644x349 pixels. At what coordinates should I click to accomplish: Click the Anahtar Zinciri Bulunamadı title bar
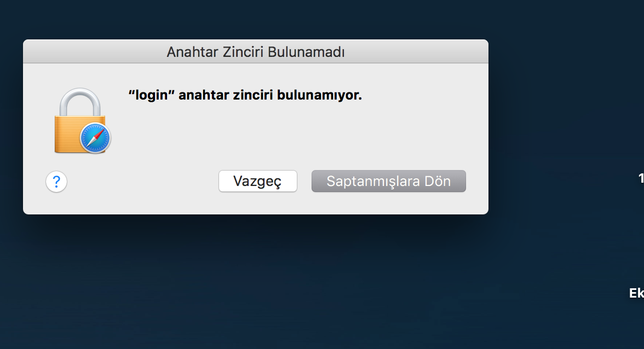[x=255, y=51]
